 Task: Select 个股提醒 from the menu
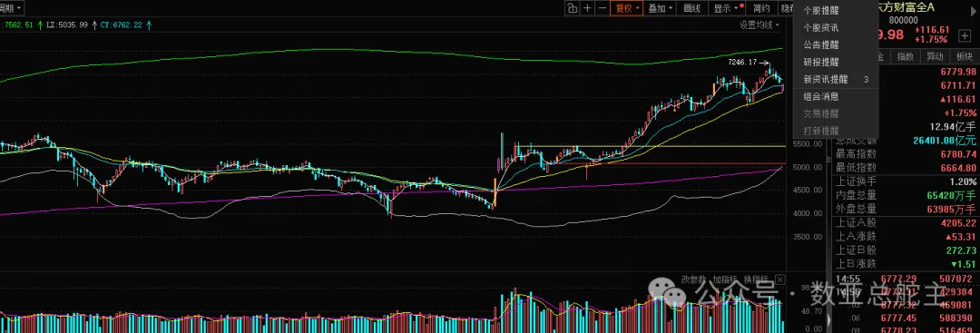820,11
